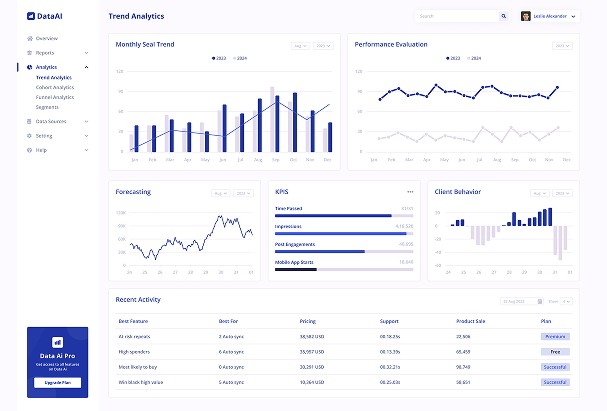Go to Funnel Analytics submenu item
Screen dimensions: 607x411
(x=54, y=97)
